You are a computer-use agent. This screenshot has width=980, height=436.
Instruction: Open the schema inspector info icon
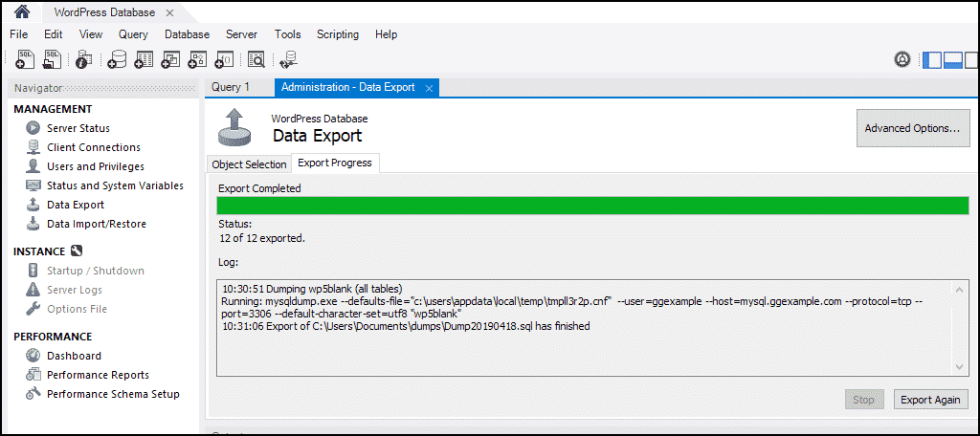(84, 58)
